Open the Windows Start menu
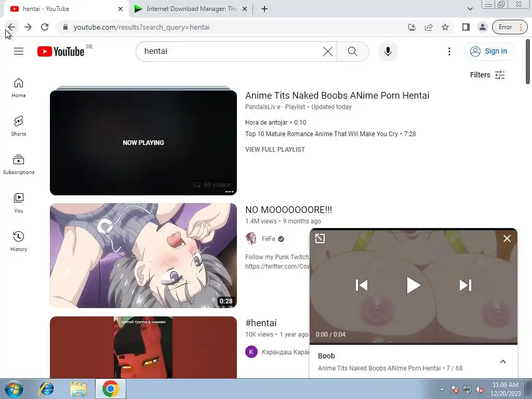 [14, 389]
